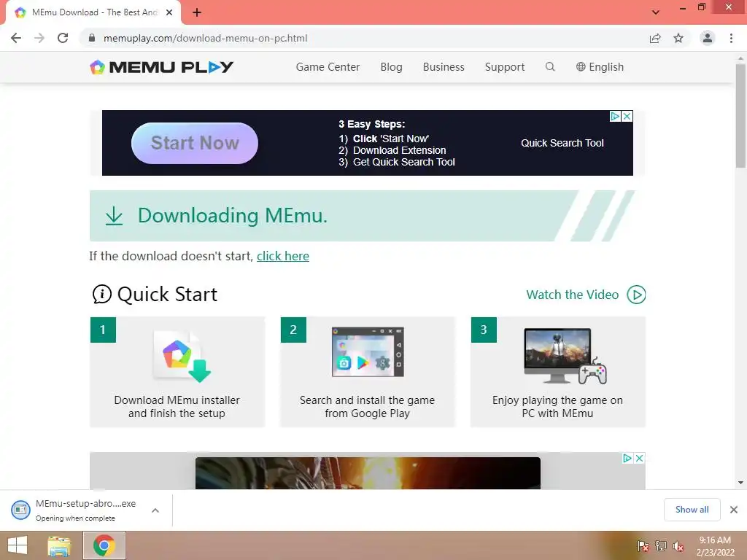Reload the MEmu download page

(63, 38)
